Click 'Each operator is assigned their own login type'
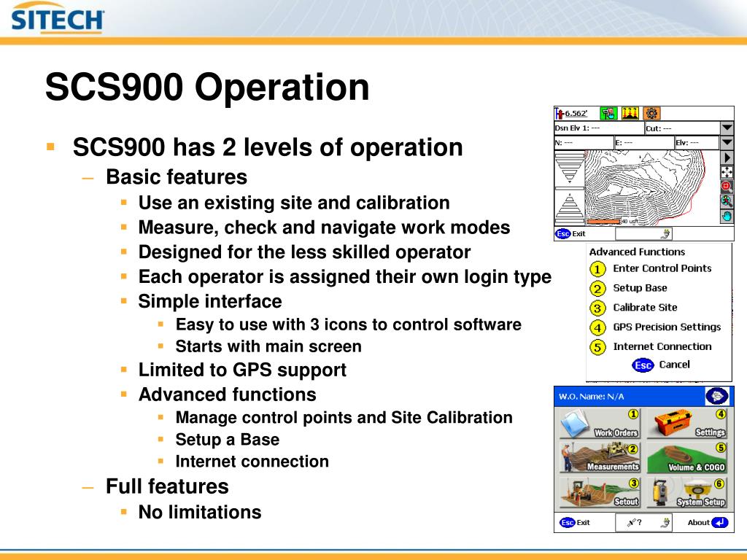The height and width of the screenshot is (560, 747). (345, 276)
